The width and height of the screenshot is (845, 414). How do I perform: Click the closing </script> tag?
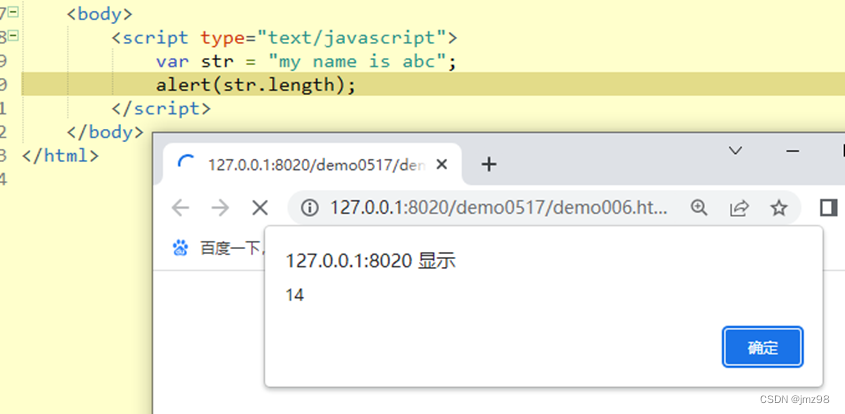coord(161,108)
